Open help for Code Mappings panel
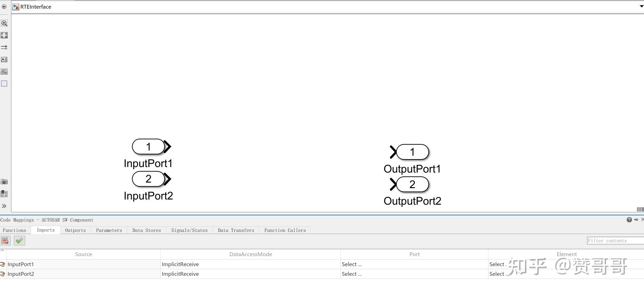This screenshot has height=292, width=644. coord(629,220)
